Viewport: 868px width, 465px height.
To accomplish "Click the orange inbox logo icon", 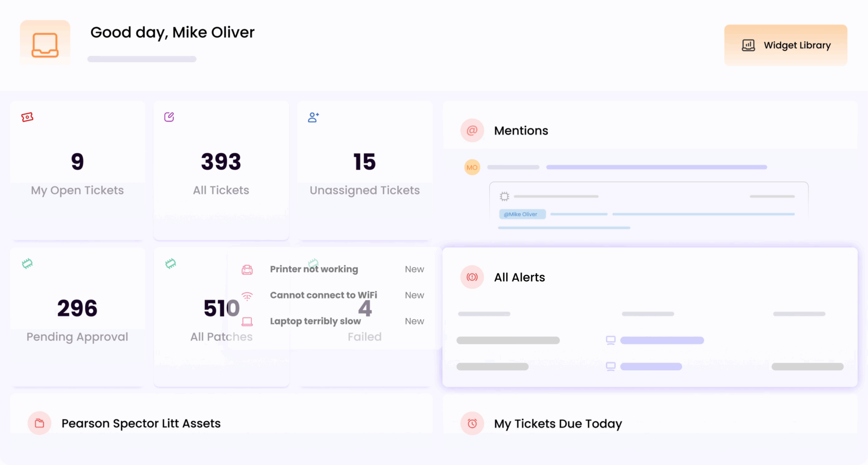I will click(x=45, y=44).
